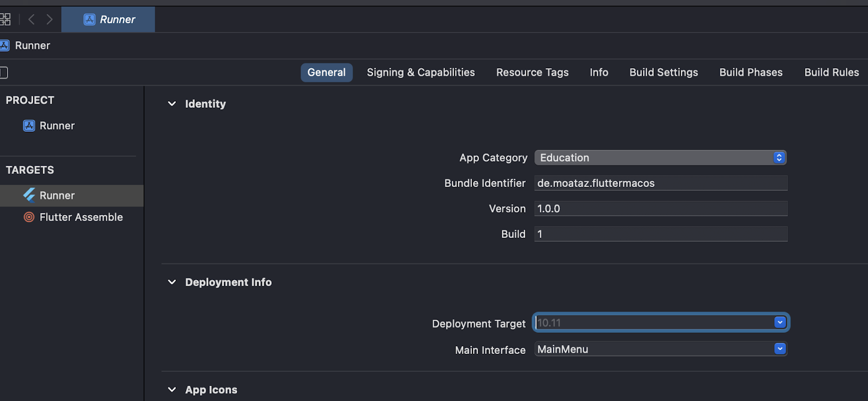Select the Runner editor tab
This screenshot has height=401, width=868.
pyautogui.click(x=108, y=20)
